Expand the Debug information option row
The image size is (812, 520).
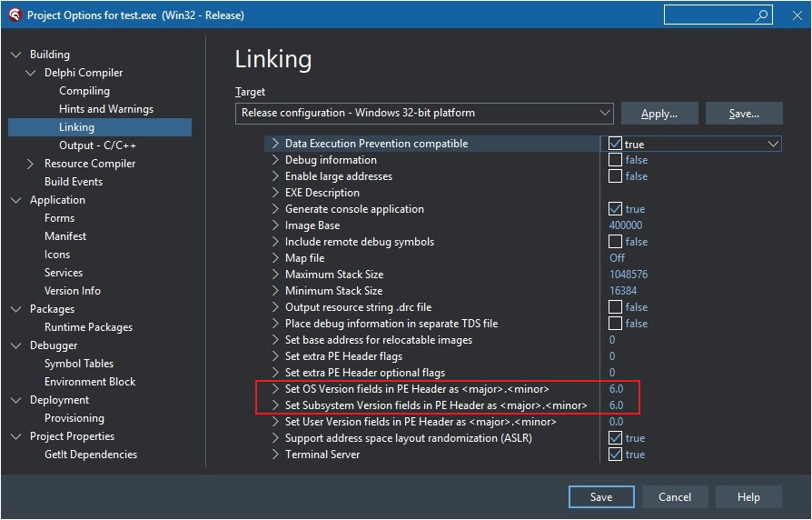coord(275,160)
